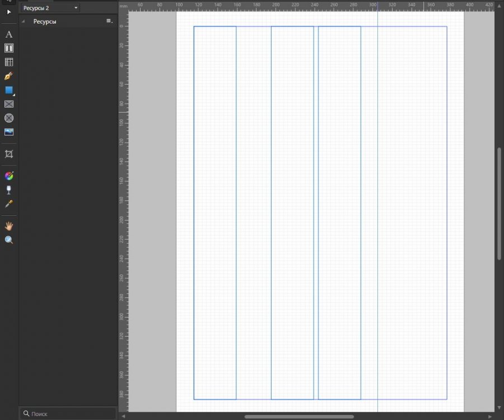This screenshot has width=504, height=420.
Task: Select the Fill color wheel tool
Action: (x=9, y=176)
